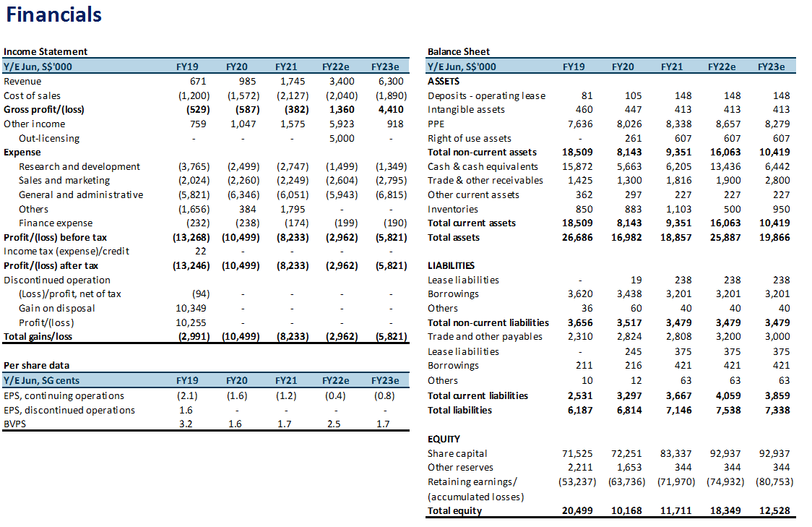812x527 pixels.
Task: Select the Sales and marketing row label
Action: [x=64, y=181]
